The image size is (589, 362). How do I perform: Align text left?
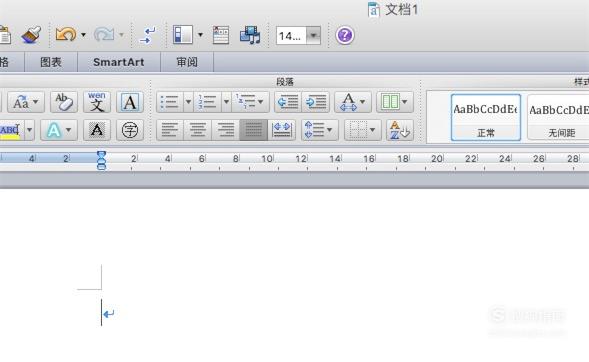pos(170,130)
